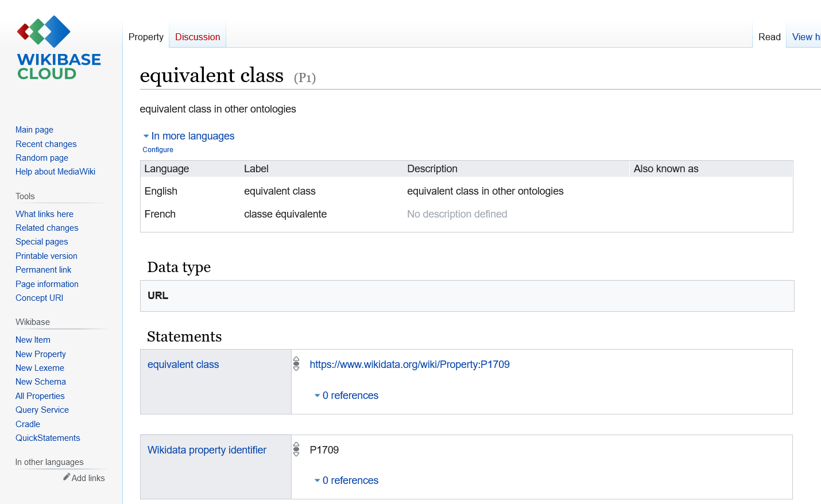Viewport: 821px width, 504px height.
Task: Open the Property tab
Action: (146, 37)
